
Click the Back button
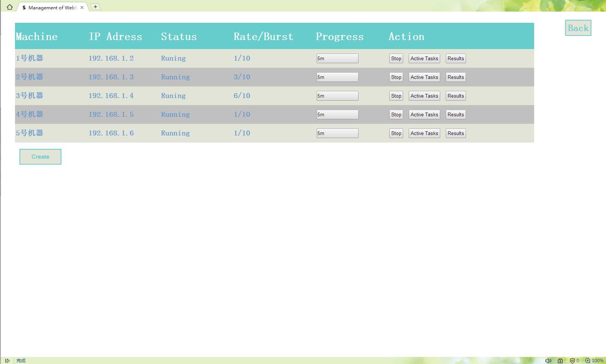pos(578,28)
